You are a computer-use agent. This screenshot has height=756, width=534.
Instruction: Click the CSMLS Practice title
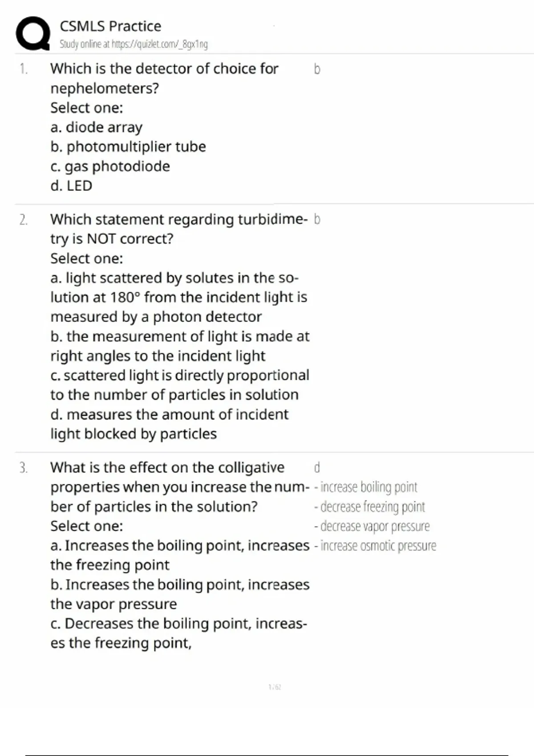[110, 26]
